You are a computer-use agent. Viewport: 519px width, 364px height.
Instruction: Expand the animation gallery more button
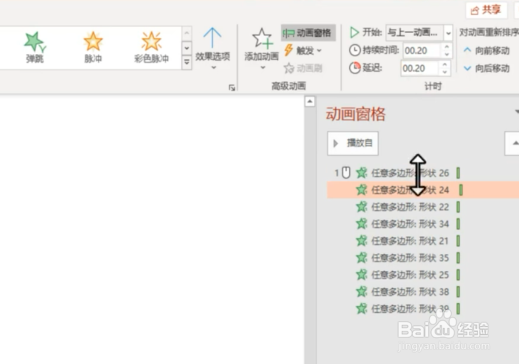coord(187,62)
